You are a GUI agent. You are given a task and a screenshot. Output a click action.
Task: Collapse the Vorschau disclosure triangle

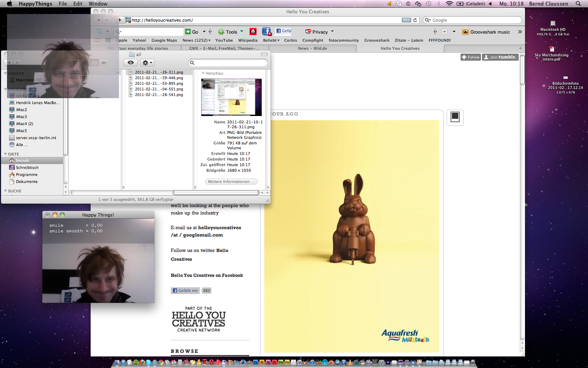[203, 73]
